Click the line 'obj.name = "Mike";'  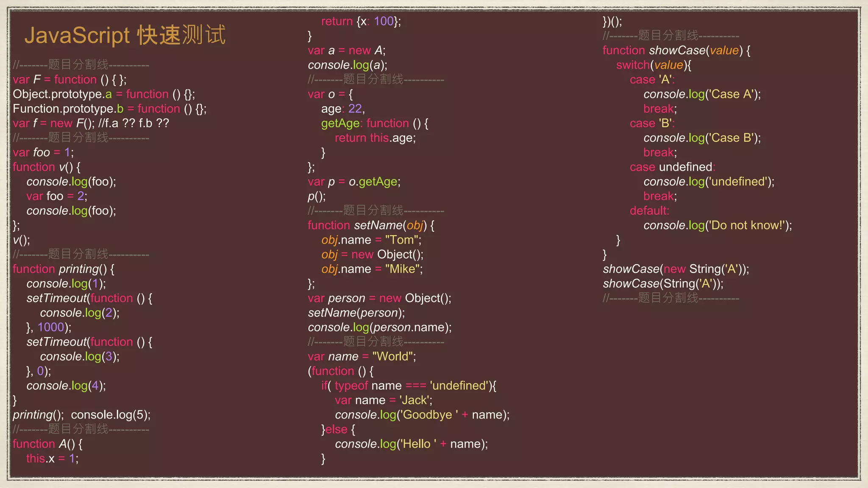tap(372, 269)
